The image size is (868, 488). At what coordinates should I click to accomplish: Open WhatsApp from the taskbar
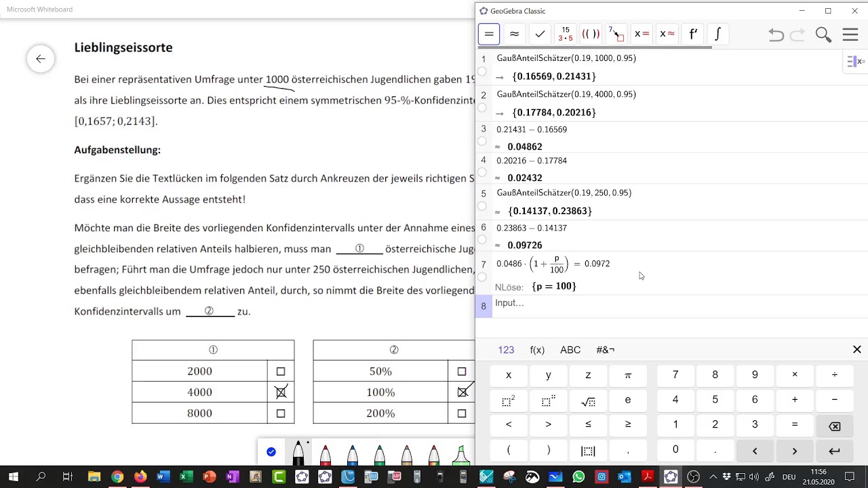pyautogui.click(x=578, y=477)
